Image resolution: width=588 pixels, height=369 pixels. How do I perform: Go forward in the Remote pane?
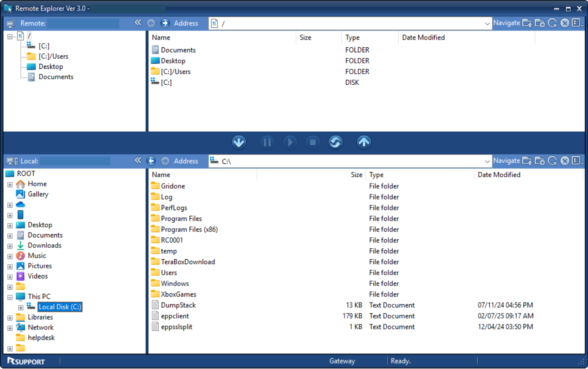(165, 23)
